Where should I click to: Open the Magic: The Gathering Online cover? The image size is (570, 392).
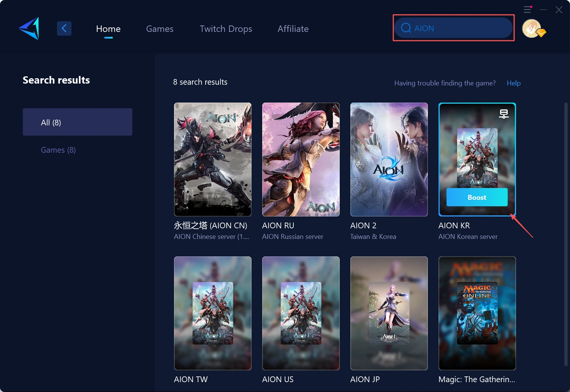[x=477, y=313]
